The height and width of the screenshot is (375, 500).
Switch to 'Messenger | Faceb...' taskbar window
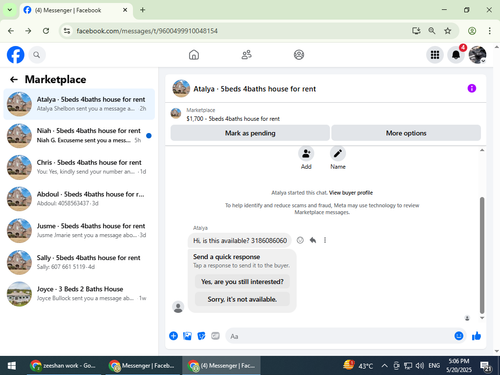(x=142, y=366)
